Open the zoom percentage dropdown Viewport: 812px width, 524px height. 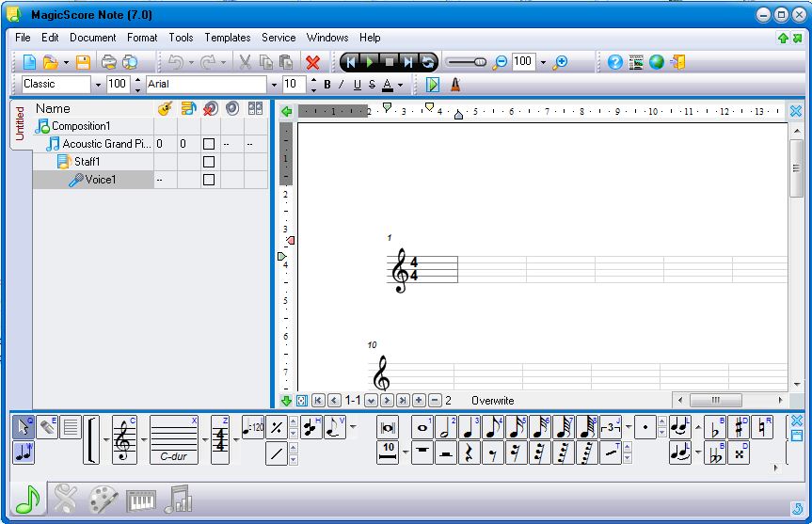tap(543, 62)
